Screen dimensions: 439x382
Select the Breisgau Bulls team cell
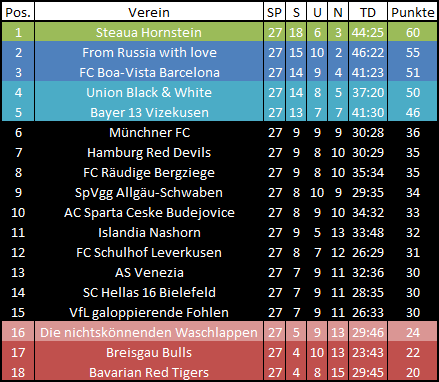[x=149, y=352]
